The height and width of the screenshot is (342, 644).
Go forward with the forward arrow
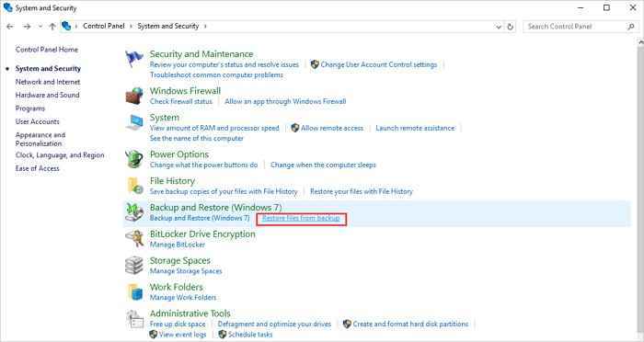(27, 27)
